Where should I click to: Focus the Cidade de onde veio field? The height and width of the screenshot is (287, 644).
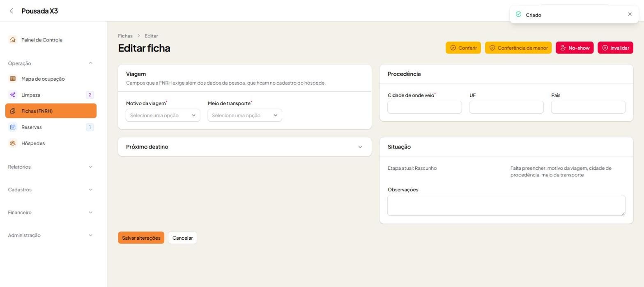coord(425,107)
